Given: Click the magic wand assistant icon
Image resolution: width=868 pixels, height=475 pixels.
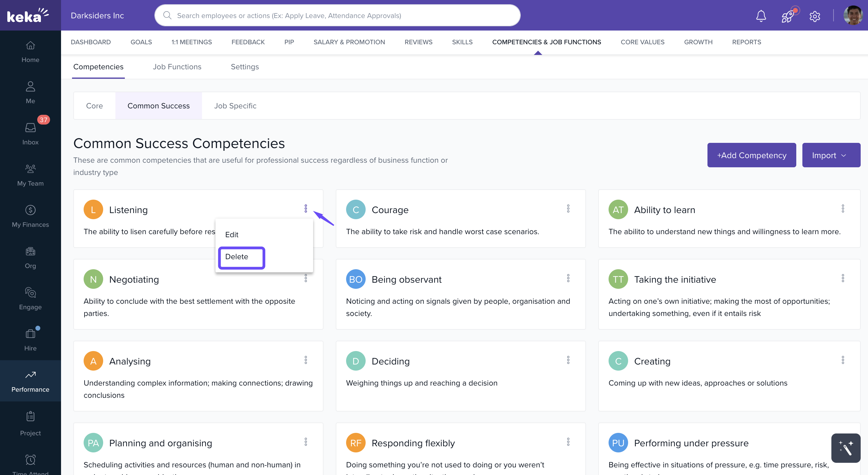Looking at the screenshot, I should pyautogui.click(x=845, y=448).
